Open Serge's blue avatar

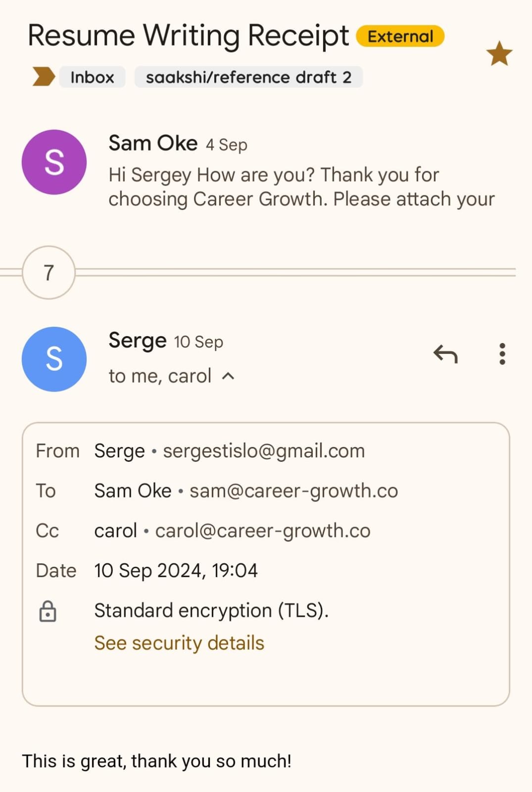click(54, 359)
